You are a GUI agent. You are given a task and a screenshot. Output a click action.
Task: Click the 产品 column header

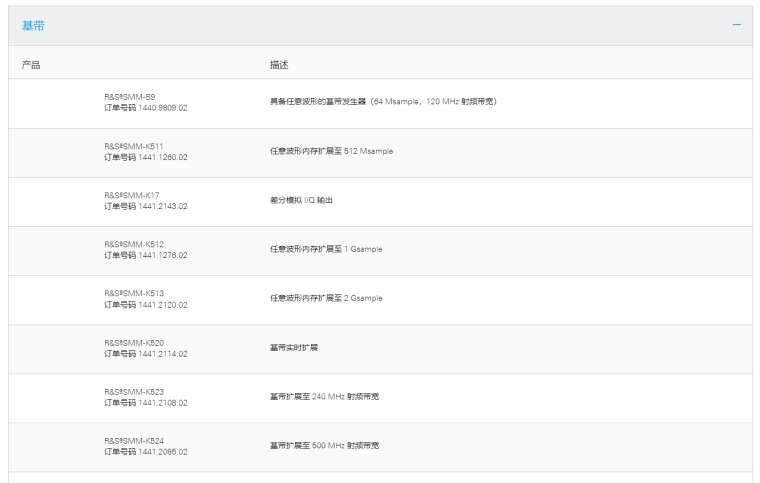click(31, 64)
